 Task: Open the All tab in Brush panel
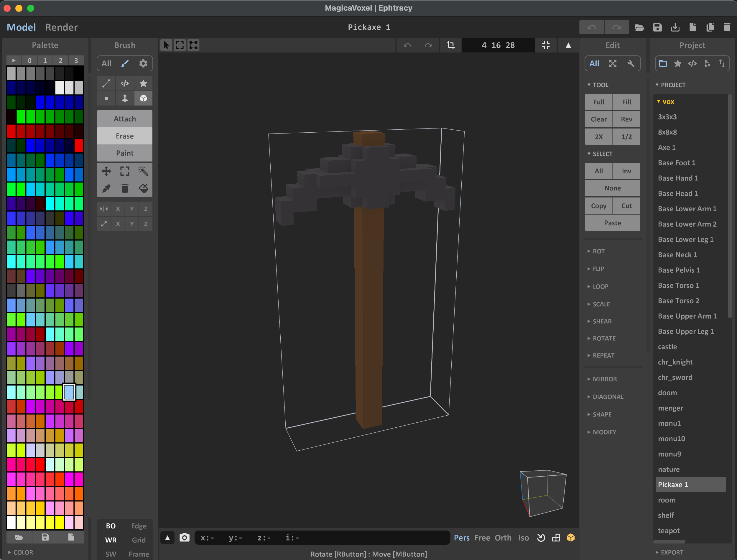(x=106, y=63)
